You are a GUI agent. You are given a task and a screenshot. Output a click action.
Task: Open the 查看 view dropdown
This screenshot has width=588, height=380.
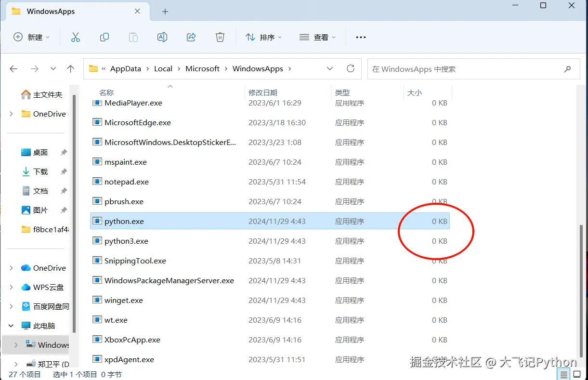(x=317, y=37)
